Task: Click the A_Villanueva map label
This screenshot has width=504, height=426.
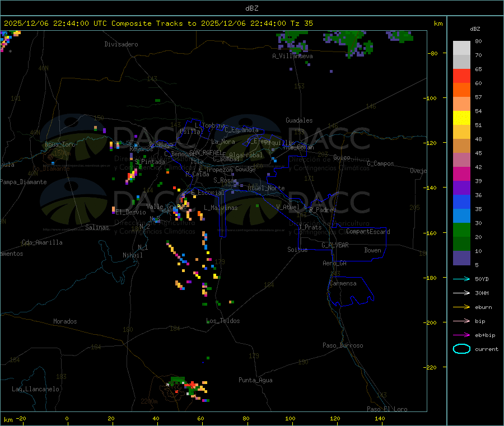Action: (292, 56)
